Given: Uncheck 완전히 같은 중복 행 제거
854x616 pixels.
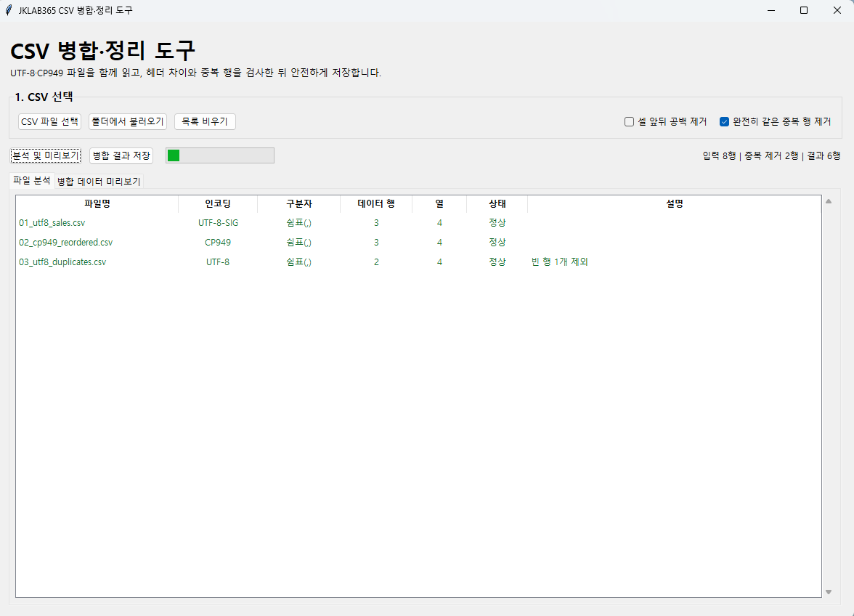Looking at the screenshot, I should pos(725,121).
